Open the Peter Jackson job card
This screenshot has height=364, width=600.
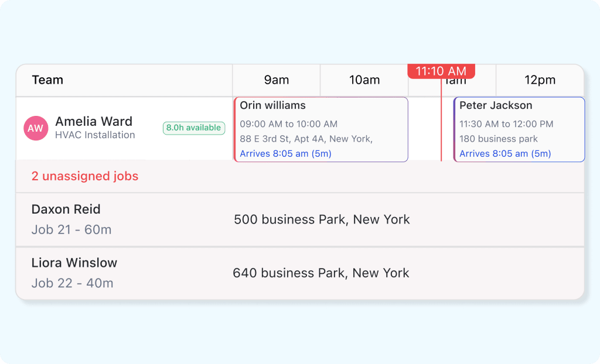click(x=519, y=129)
